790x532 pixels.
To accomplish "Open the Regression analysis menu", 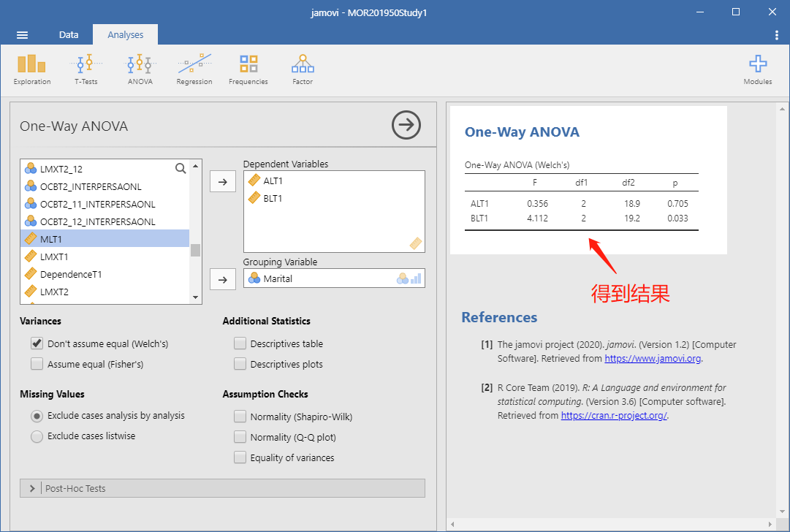I will 194,69.
